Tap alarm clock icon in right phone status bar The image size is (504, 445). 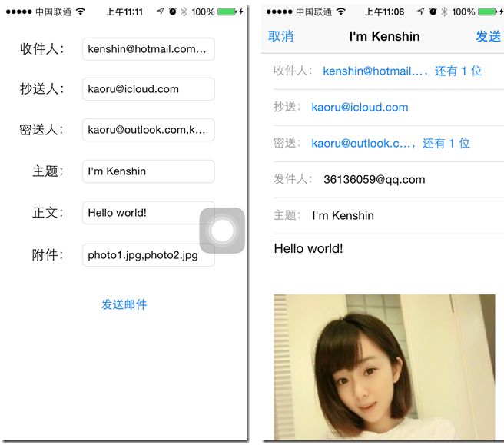433,12
